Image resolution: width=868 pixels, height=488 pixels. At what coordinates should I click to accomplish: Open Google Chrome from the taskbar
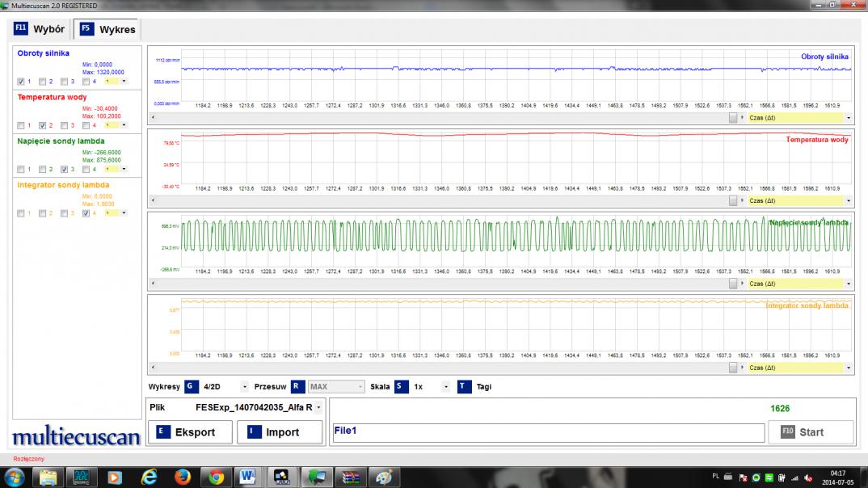coord(216,477)
